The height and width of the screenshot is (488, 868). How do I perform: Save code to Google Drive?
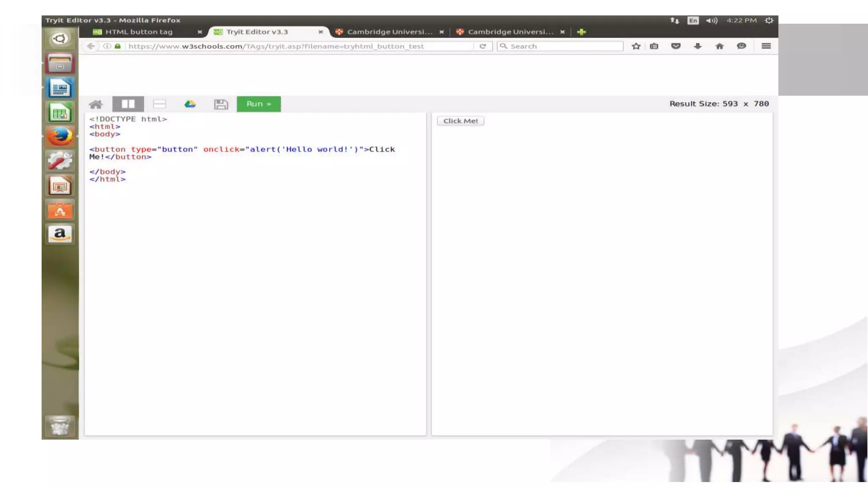point(190,104)
